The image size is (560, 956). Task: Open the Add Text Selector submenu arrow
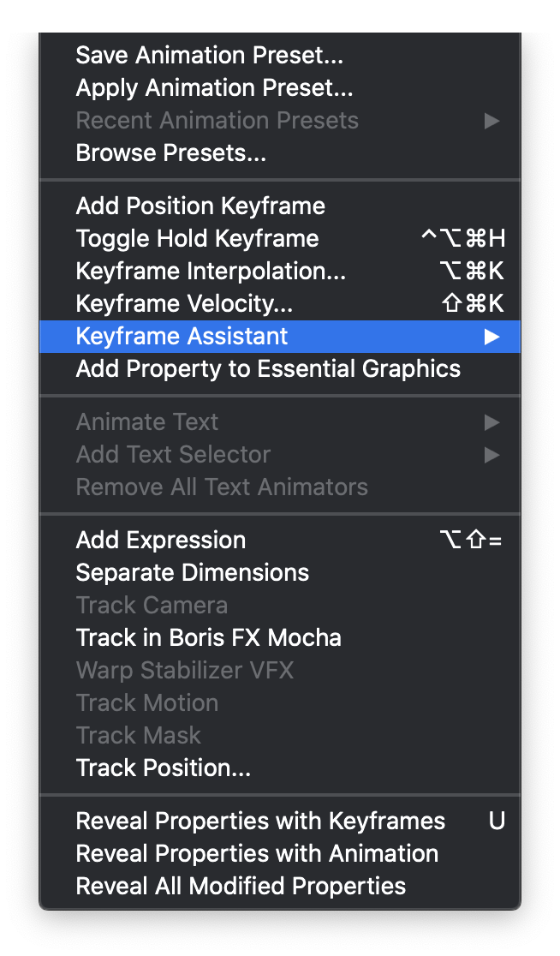[x=491, y=455]
